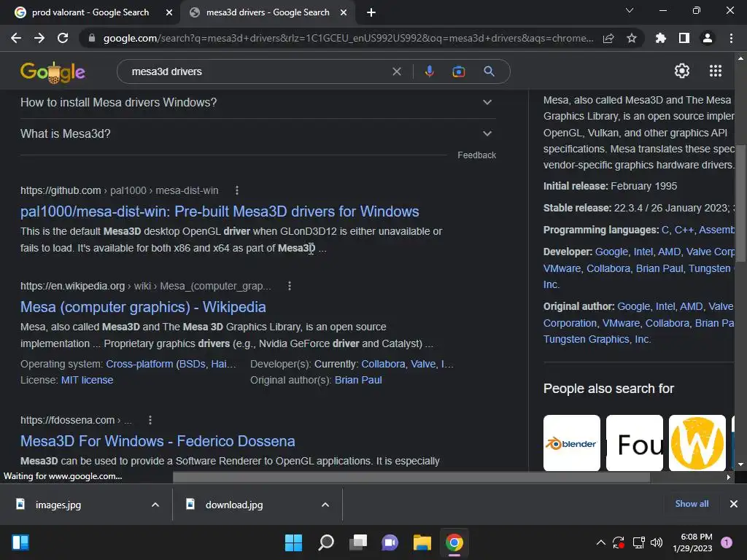Search by image with the camera icon
This screenshot has width=747, height=560.
point(459,71)
